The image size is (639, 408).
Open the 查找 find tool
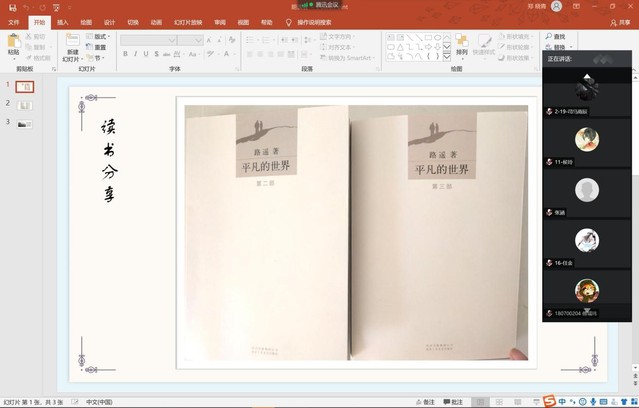coord(556,36)
